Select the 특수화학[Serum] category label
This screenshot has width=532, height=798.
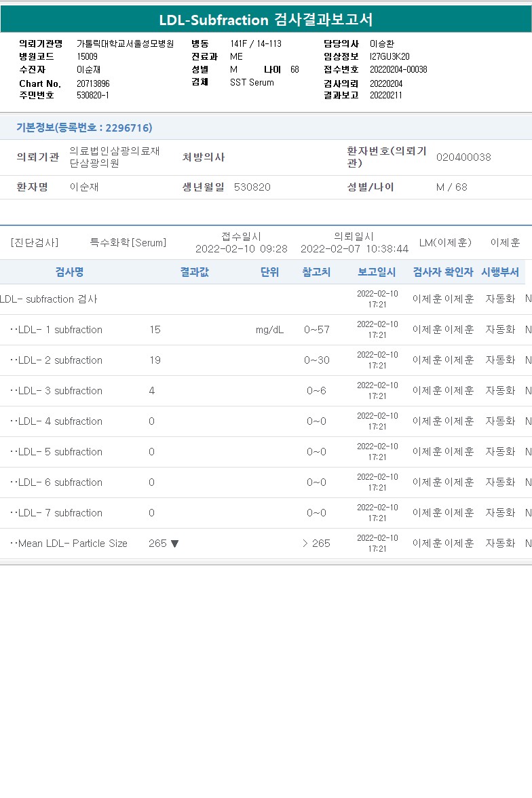tap(128, 243)
